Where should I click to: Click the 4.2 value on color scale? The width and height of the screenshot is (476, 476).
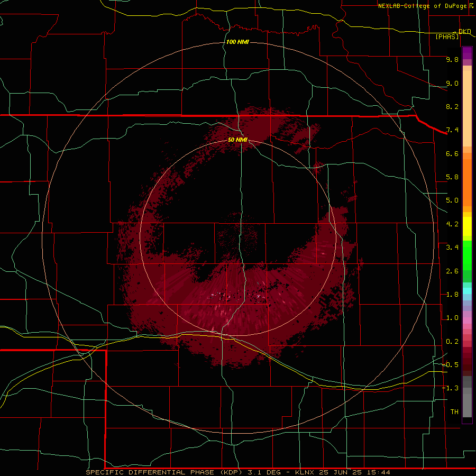[x=452, y=224]
